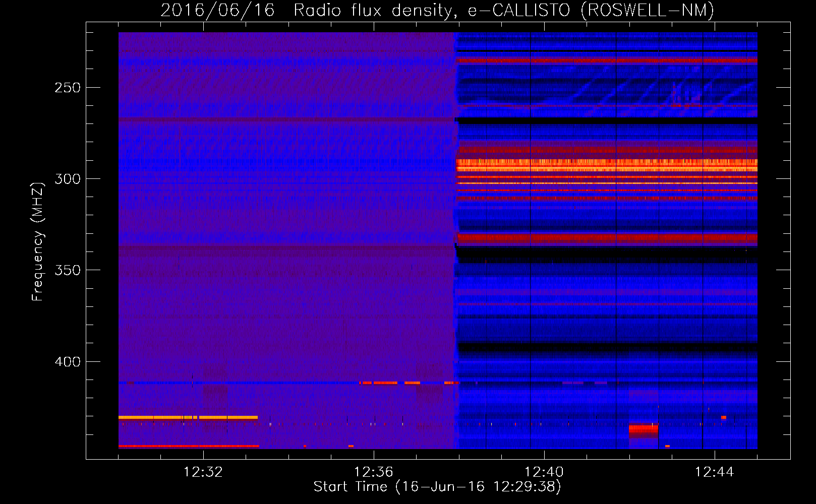Viewport: 816px width, 504px height.
Task: Select the e-CALLISTO (ROSWELL-NM) title text
Action: pos(591,10)
